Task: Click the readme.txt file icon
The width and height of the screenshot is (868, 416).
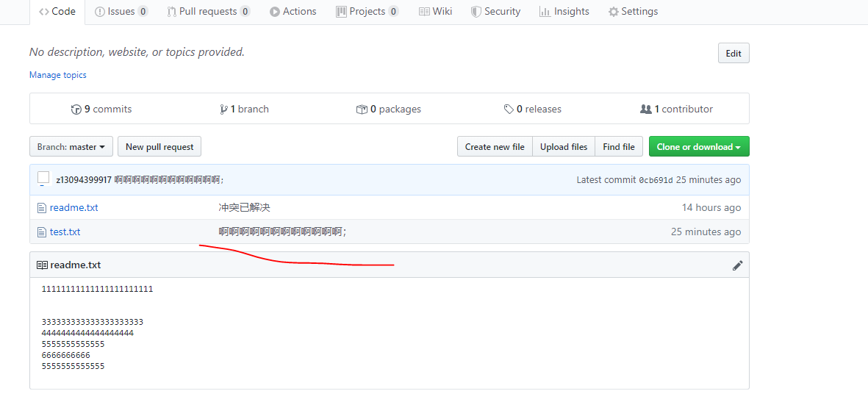Action: tap(41, 208)
